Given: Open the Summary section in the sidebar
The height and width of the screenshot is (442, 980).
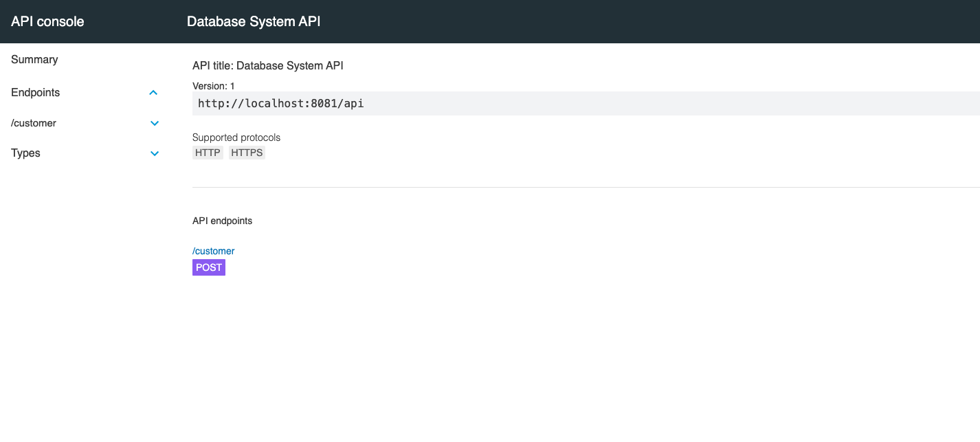Looking at the screenshot, I should (34, 60).
